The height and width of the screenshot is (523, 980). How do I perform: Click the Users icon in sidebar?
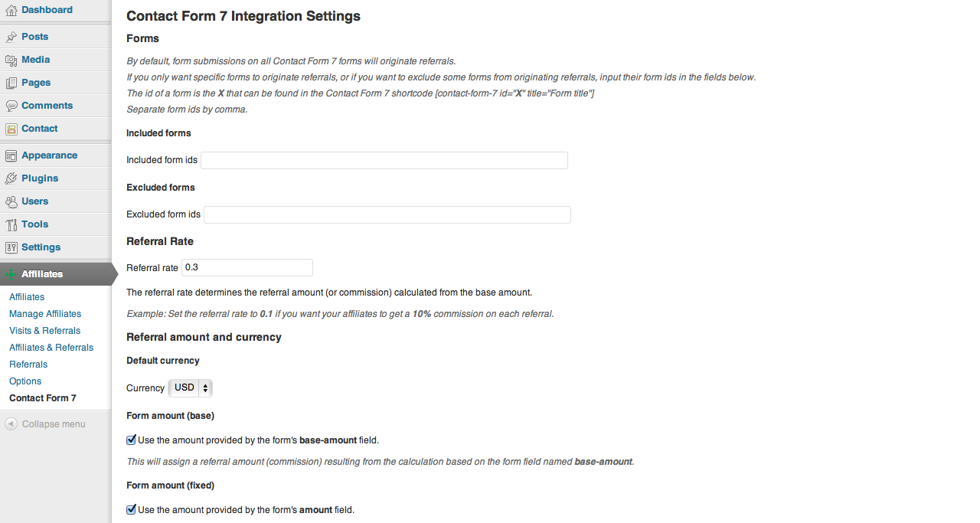click(x=11, y=201)
